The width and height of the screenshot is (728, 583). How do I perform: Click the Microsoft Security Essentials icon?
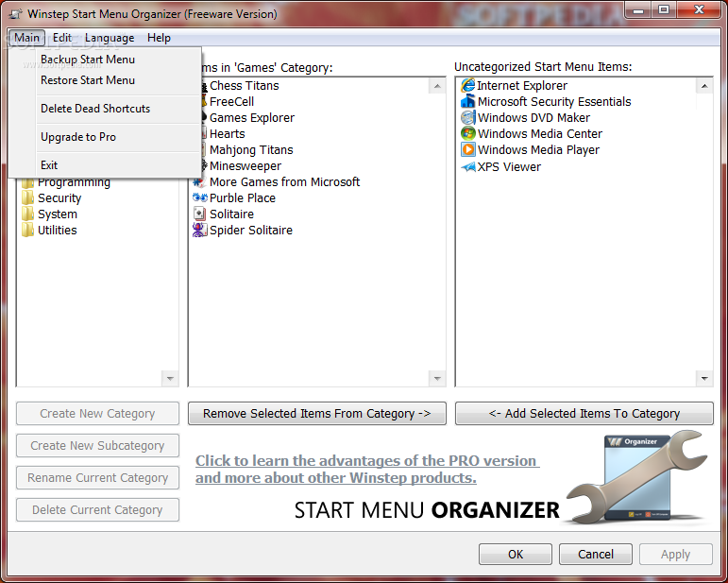[x=468, y=101]
